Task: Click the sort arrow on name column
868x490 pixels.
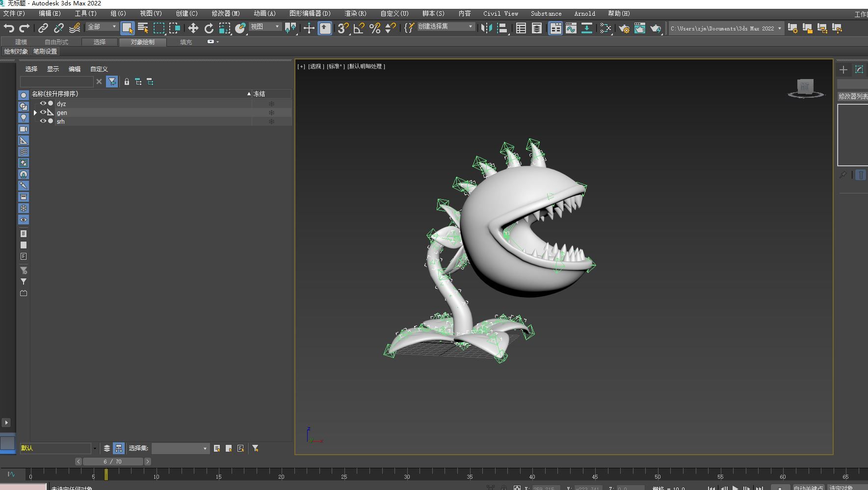Action: (x=249, y=93)
